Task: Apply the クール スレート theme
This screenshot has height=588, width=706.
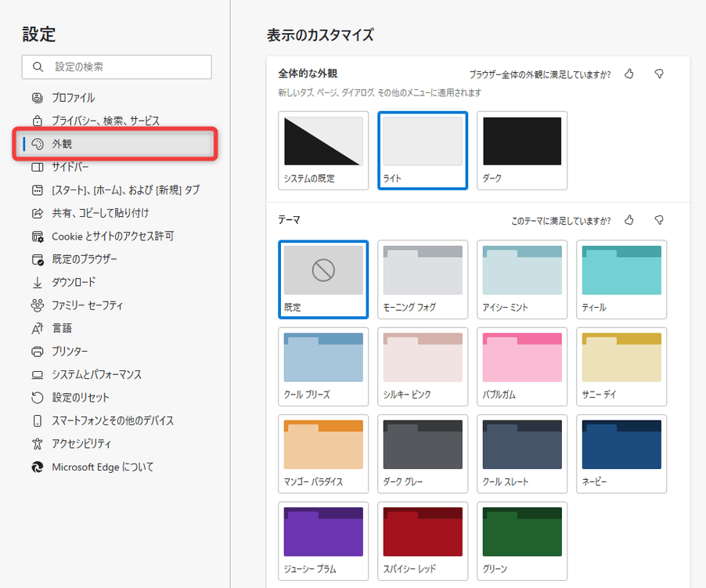Action: pos(522,454)
